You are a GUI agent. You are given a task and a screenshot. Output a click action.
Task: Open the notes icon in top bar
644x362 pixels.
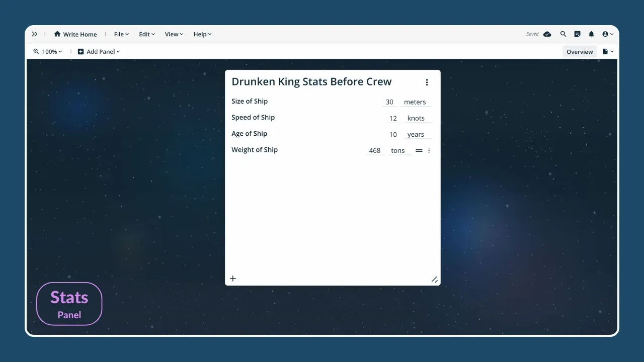tap(577, 34)
